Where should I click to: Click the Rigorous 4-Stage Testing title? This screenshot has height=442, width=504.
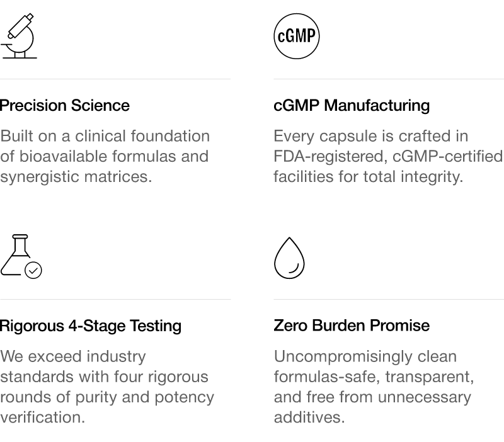coord(91,326)
